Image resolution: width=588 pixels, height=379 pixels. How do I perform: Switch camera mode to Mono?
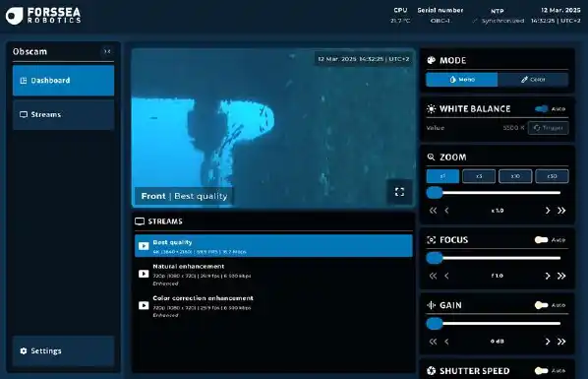click(x=461, y=80)
